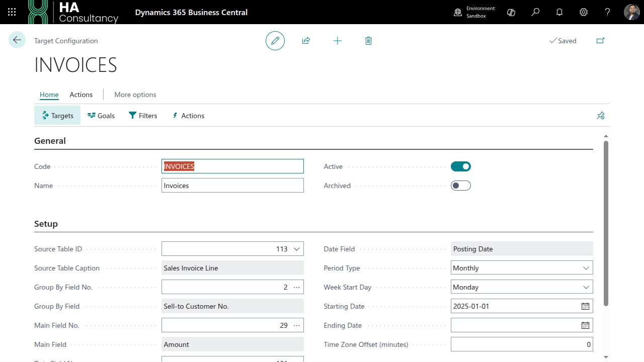Share this page via share icon
This screenshot has width=644, height=362.
coord(306,41)
